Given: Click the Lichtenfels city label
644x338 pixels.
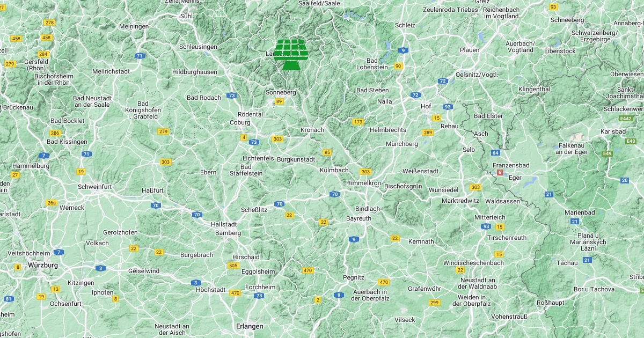Looking at the screenshot, I should pos(258,159).
